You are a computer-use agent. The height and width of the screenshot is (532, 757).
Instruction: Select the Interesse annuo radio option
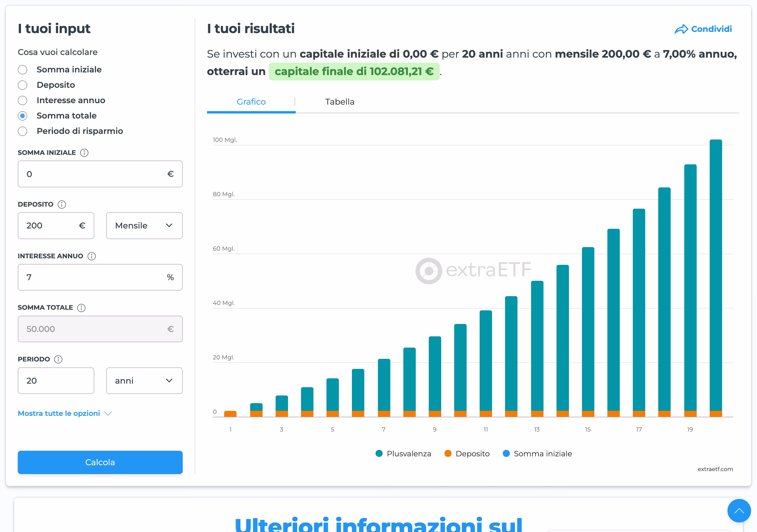22,100
